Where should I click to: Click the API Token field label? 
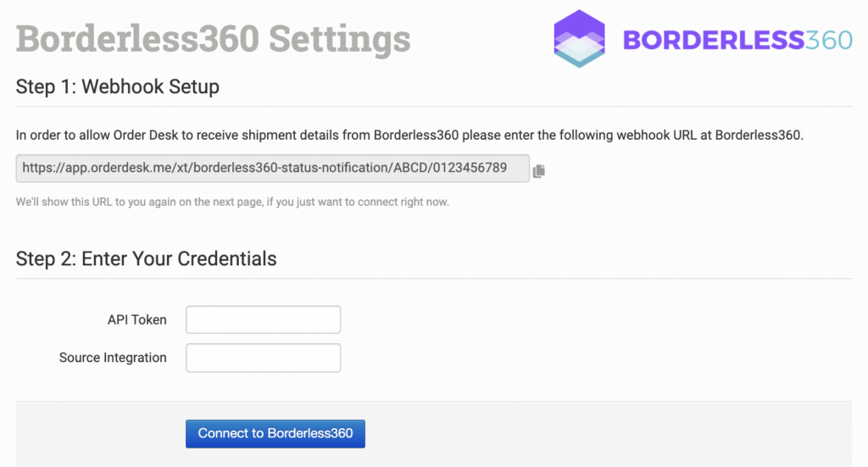pyautogui.click(x=137, y=320)
